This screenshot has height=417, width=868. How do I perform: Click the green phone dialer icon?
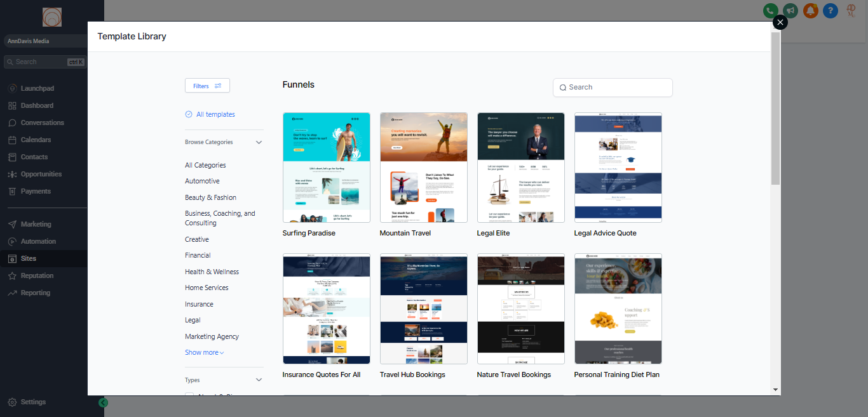click(x=771, y=11)
